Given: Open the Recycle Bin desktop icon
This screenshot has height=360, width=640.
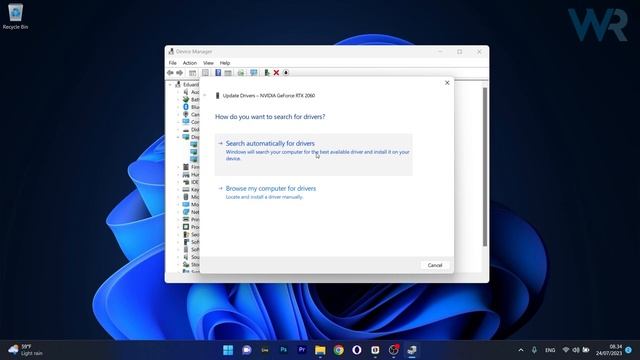Looking at the screenshot, I should (x=15, y=16).
